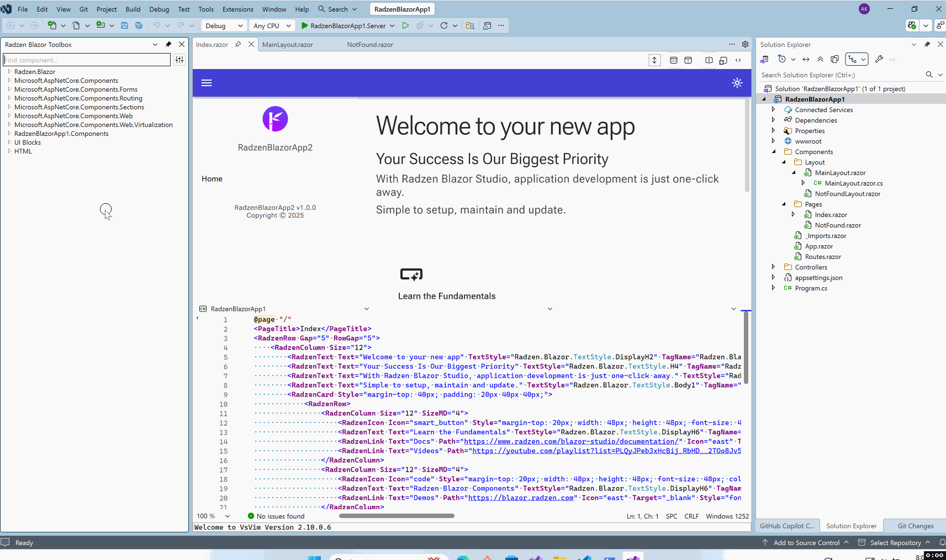This screenshot has width=946, height=560.
Task: Click Add to Source Control in status bar
Action: point(806,543)
